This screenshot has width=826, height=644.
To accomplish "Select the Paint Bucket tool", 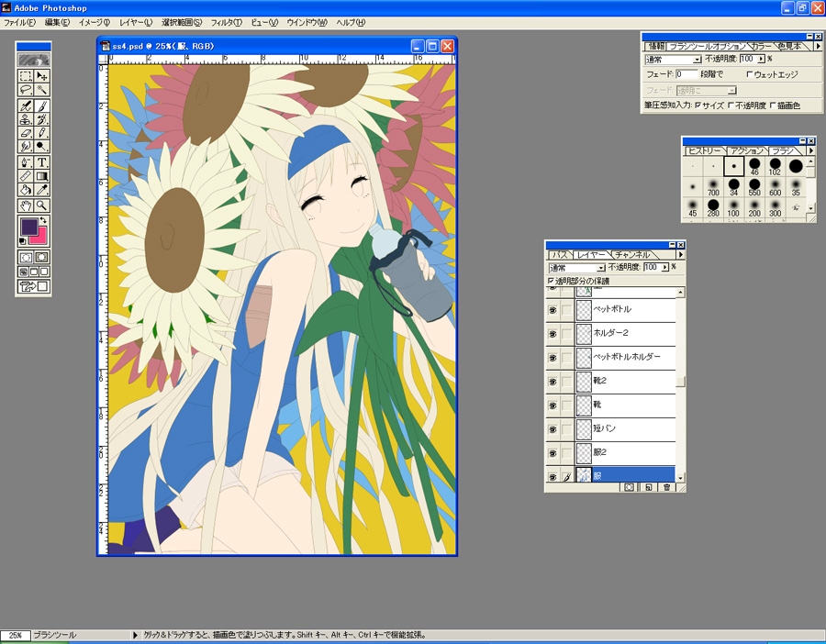I will tap(26, 190).
